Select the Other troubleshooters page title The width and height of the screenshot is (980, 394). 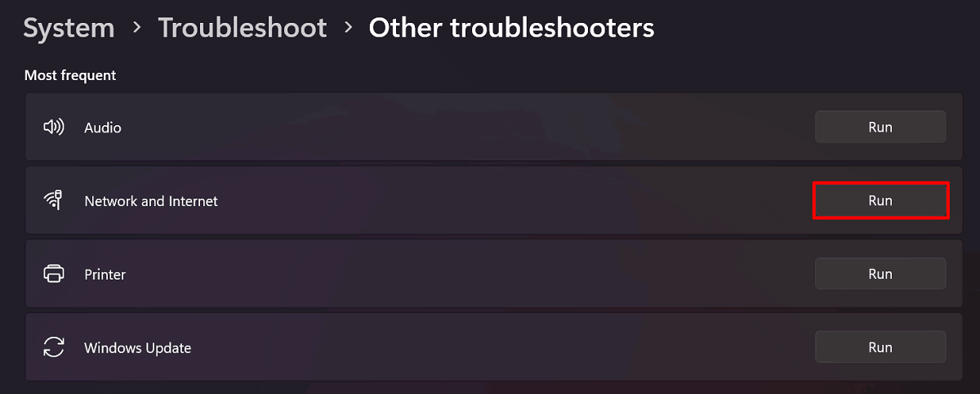(511, 29)
